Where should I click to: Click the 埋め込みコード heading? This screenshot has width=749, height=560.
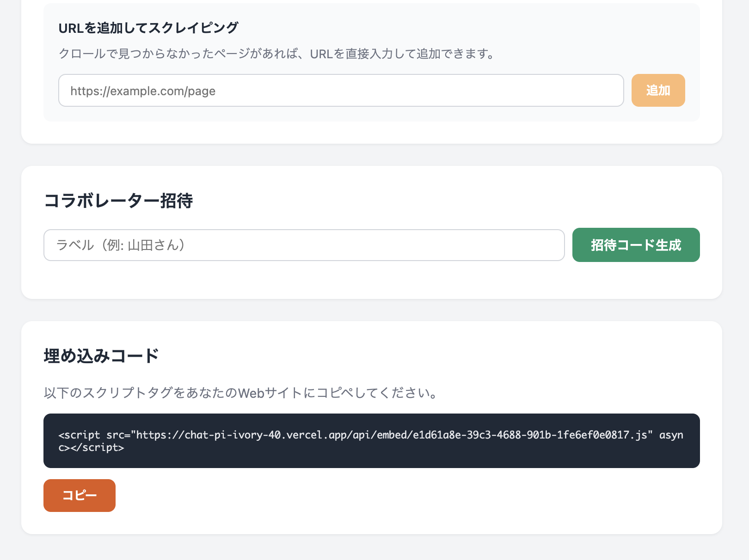[101, 356]
